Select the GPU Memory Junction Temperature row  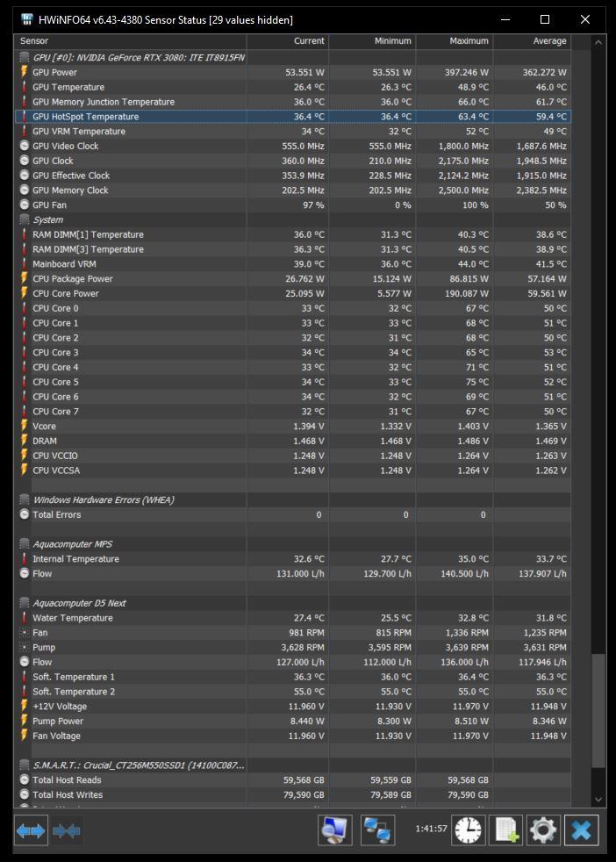(293, 102)
